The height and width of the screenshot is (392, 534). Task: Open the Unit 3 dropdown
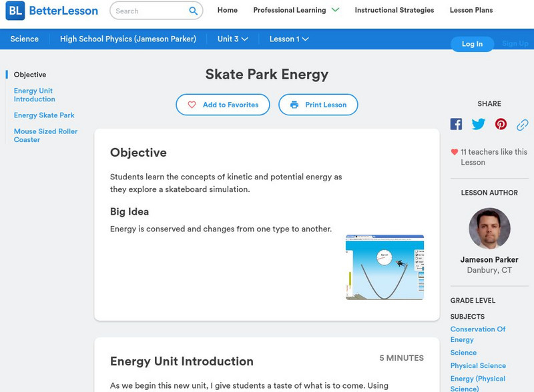tap(232, 39)
